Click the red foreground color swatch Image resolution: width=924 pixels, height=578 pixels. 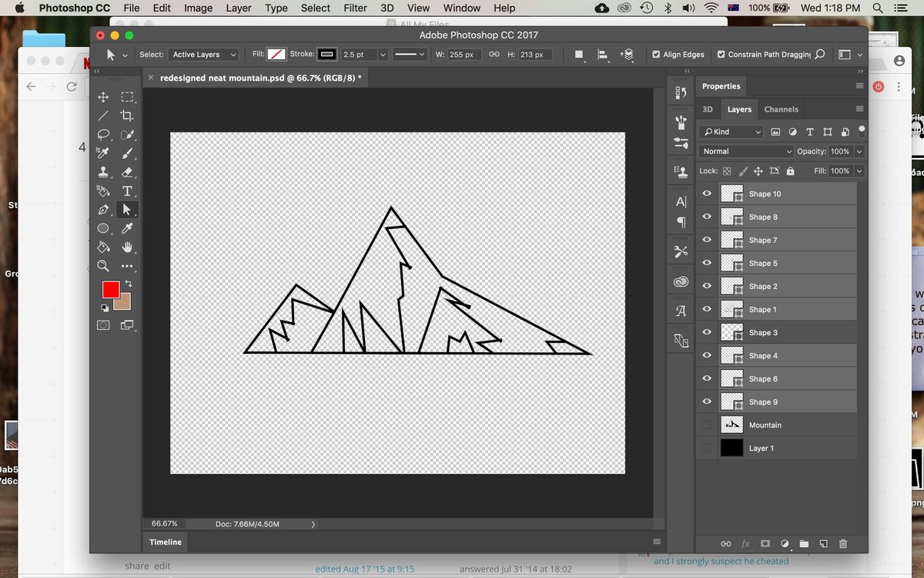click(111, 290)
